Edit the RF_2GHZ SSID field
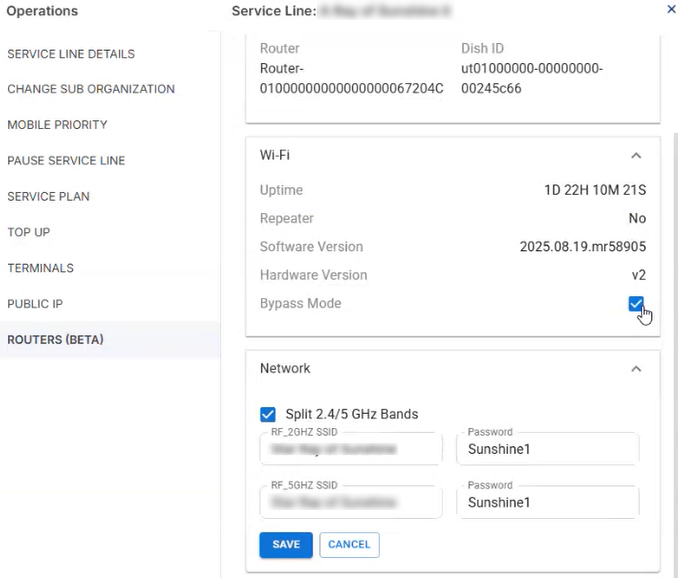The width and height of the screenshot is (681, 578). point(350,450)
